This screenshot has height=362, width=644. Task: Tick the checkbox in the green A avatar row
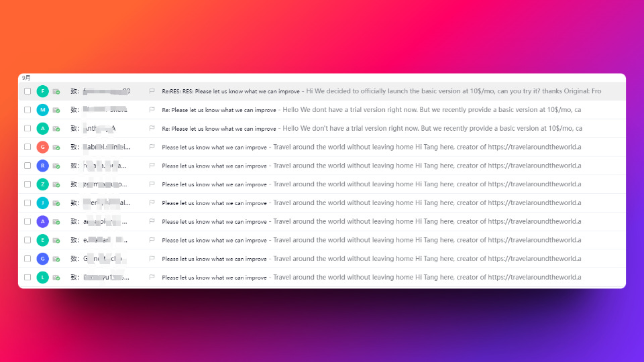[28, 129]
